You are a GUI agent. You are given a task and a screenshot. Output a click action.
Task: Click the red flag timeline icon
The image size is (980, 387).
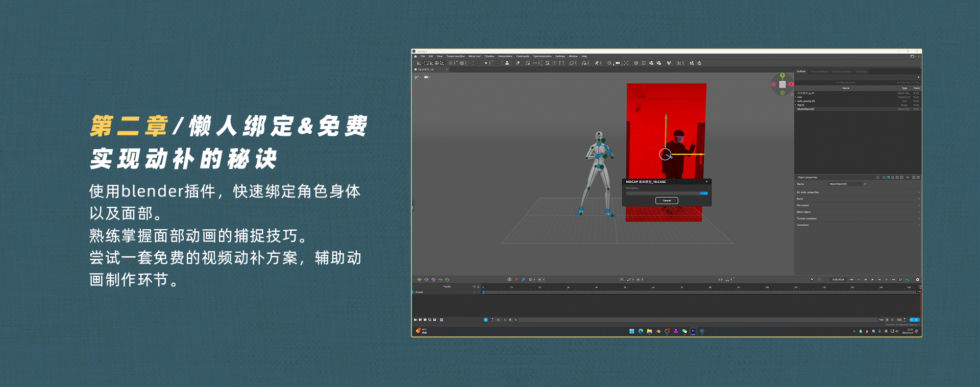pos(517,279)
